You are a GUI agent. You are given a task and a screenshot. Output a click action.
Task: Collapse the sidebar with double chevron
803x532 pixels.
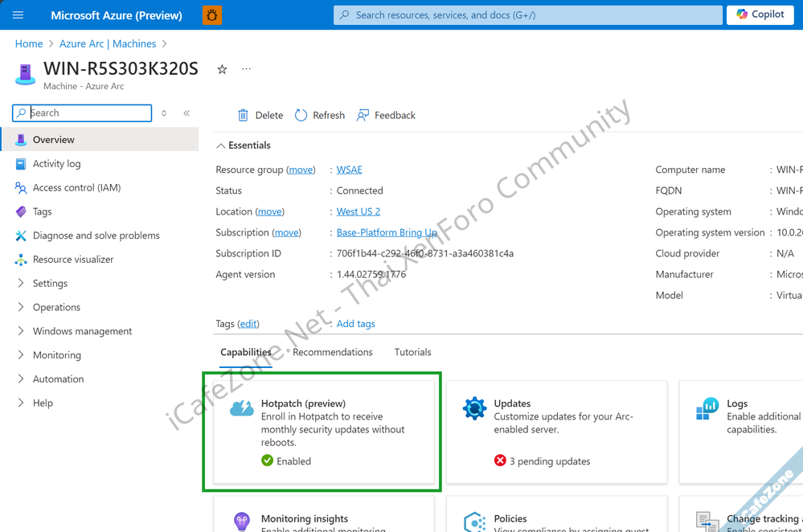tap(186, 113)
